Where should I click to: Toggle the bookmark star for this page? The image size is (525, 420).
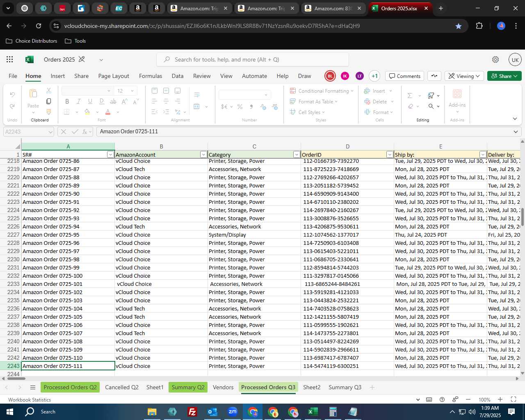(x=459, y=26)
